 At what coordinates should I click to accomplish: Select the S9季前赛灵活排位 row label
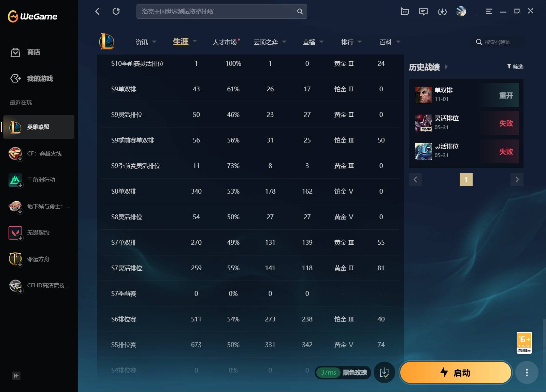[x=135, y=166]
